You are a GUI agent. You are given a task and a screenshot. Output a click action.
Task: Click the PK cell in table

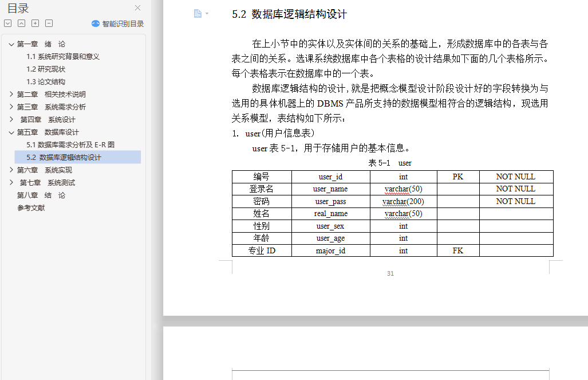(x=458, y=177)
